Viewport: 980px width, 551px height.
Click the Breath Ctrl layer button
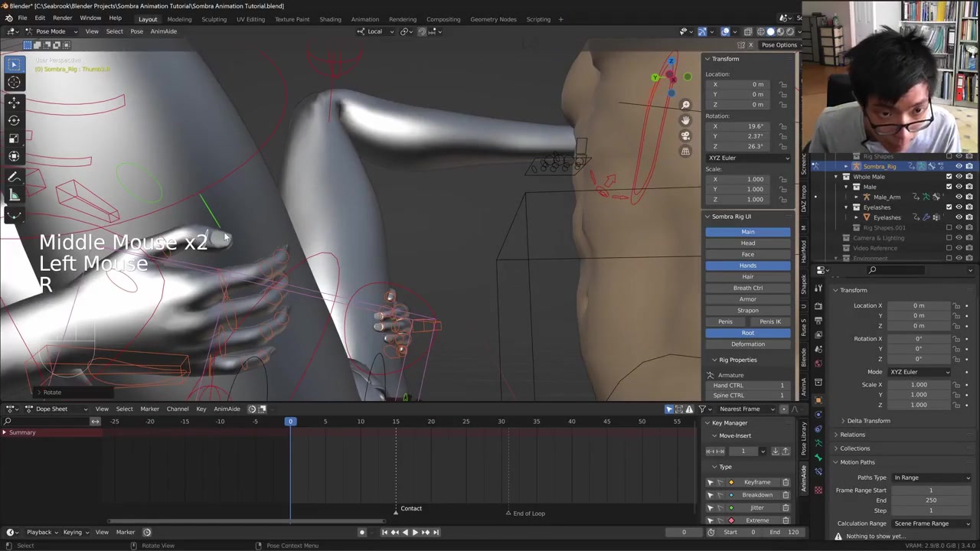coord(747,288)
